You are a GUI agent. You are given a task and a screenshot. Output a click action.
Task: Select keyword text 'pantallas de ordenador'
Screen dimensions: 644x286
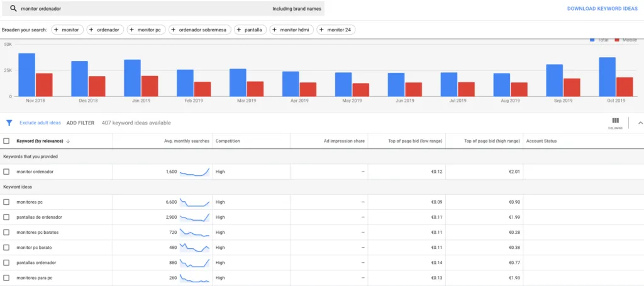tap(40, 217)
